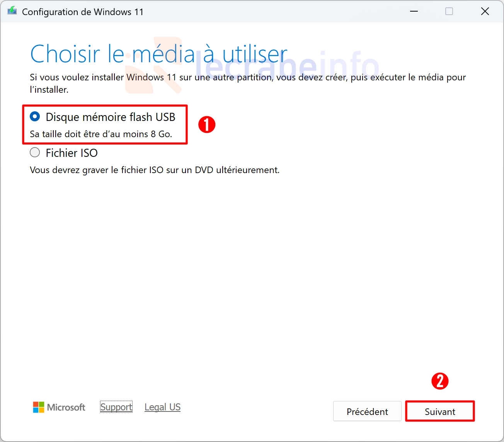Screen dimensions: 504x442
Task: Minimize the Configuration de Windows 11 window
Action: 414,12
